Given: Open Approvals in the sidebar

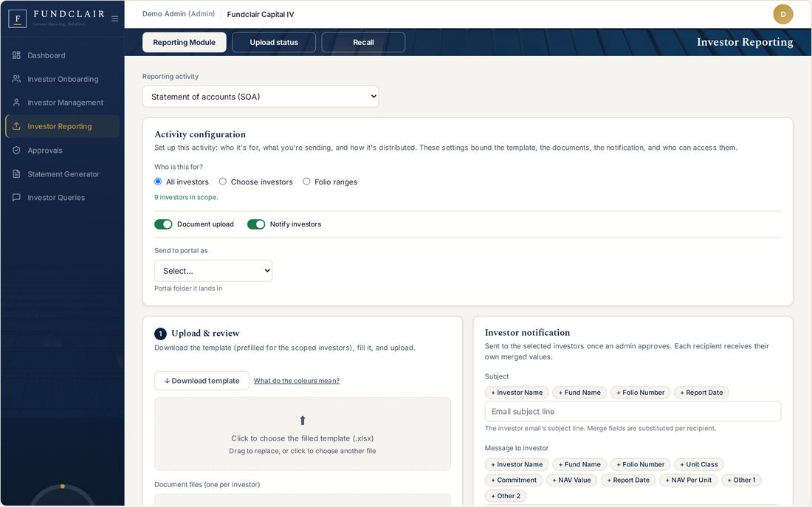Looking at the screenshot, I should click(62, 151).
